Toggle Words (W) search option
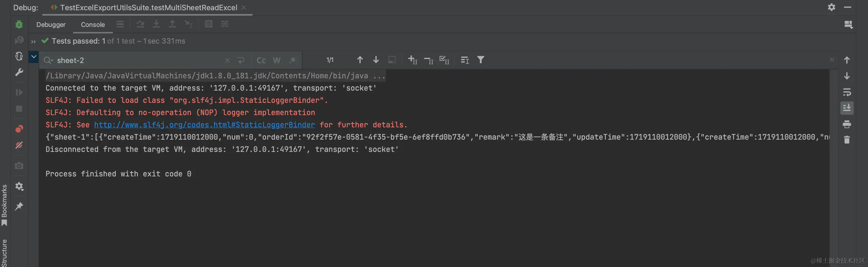Viewport: 868px width, 267px height. pos(277,60)
